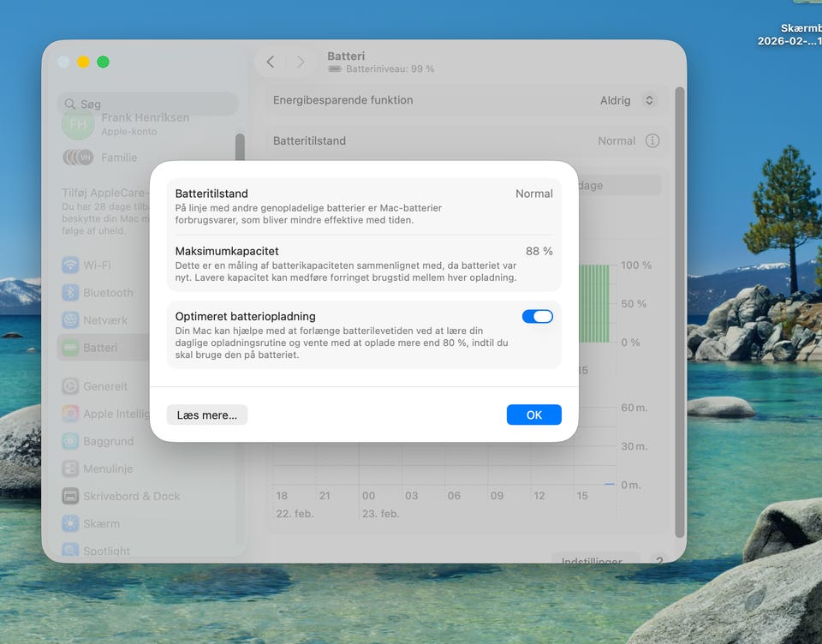Click the FH profile avatar
This screenshot has height=644, width=822.
78,124
